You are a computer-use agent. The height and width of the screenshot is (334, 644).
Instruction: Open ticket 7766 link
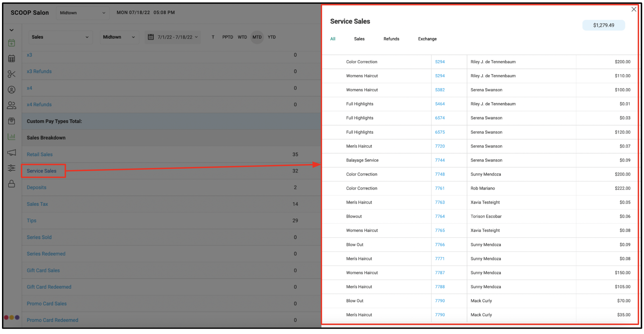pos(440,245)
